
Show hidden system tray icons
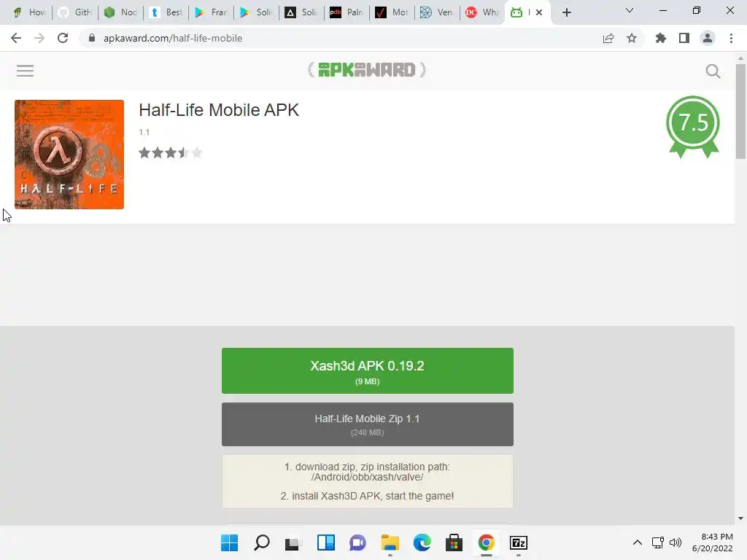(x=637, y=542)
